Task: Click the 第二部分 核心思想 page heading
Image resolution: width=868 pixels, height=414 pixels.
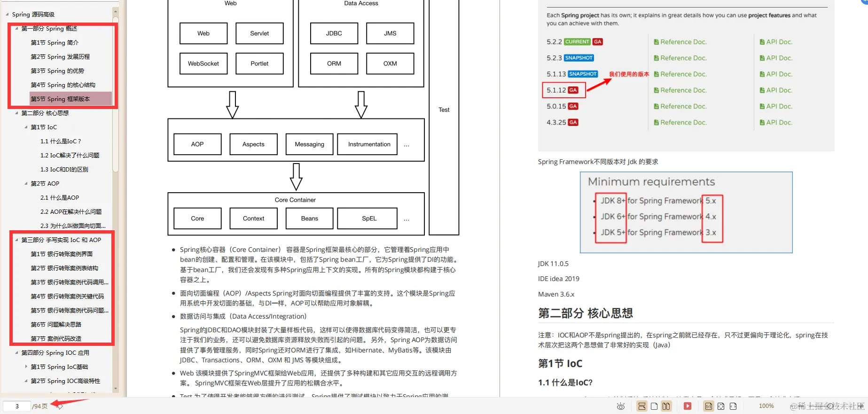Action: point(586,313)
